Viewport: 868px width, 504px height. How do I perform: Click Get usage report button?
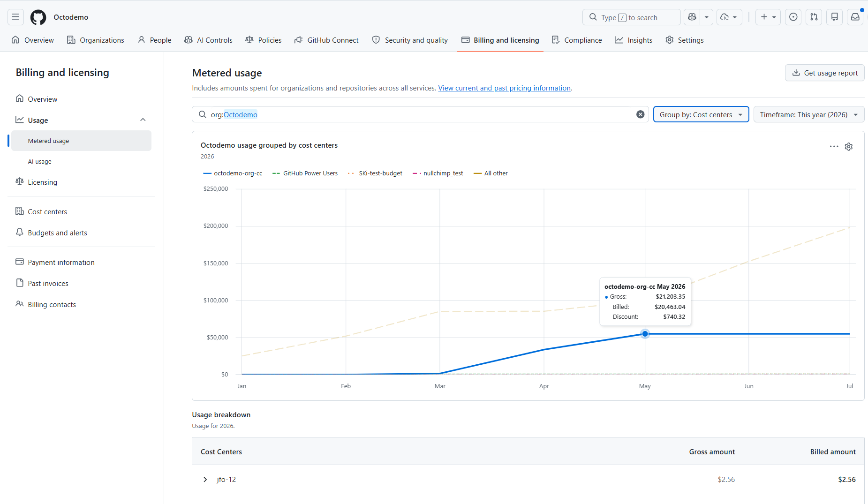[x=825, y=73]
